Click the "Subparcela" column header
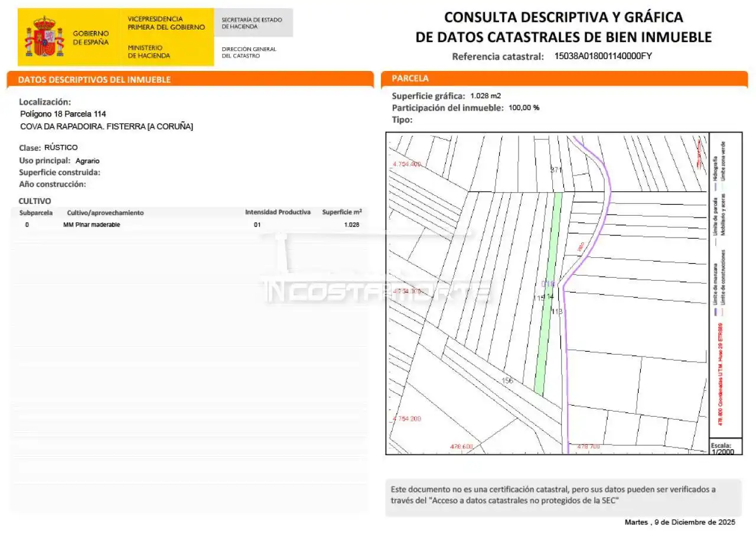The width and height of the screenshot is (756, 535). pyautogui.click(x=36, y=212)
